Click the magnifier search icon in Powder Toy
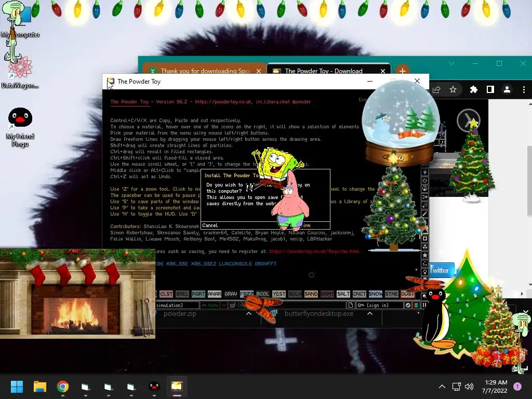Image resolution: width=532 pixels, height=399 pixels. tap(424, 296)
